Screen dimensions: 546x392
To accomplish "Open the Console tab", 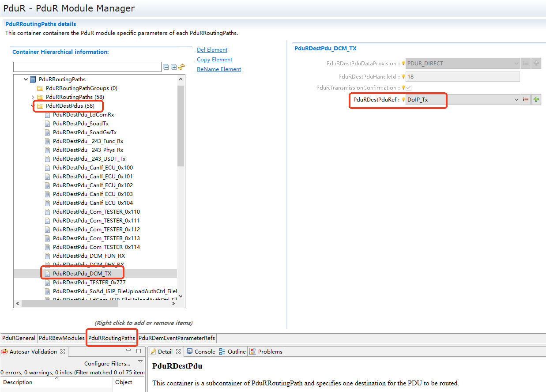I will coord(201,352).
